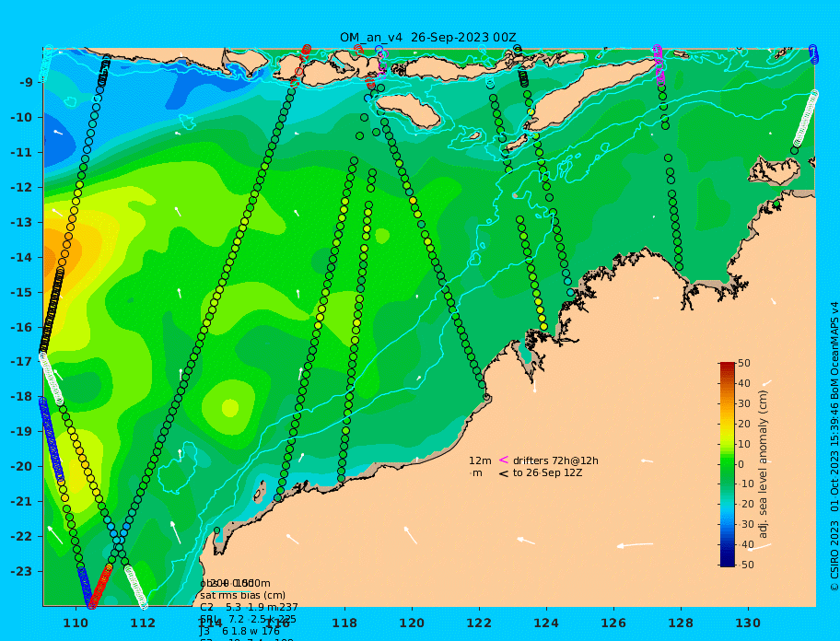This screenshot has height=641, width=840.
Task: Click the magenta drifter arrow symbol in the legend
Action: [503, 460]
